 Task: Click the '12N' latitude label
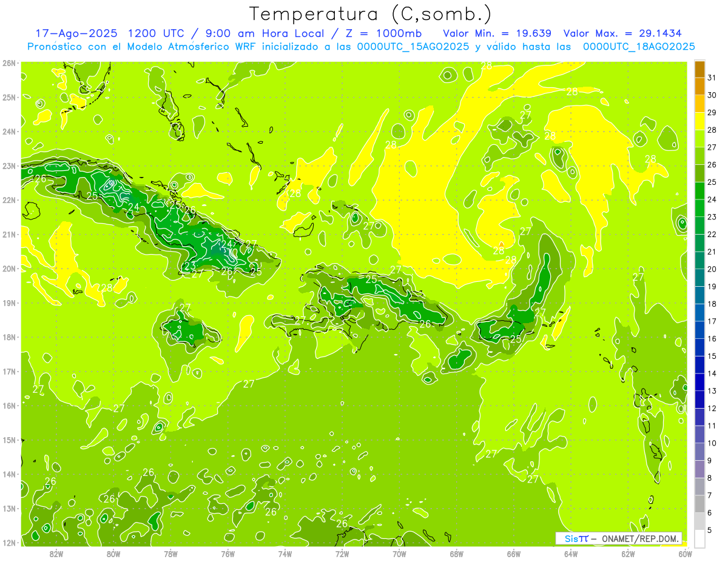(9, 543)
